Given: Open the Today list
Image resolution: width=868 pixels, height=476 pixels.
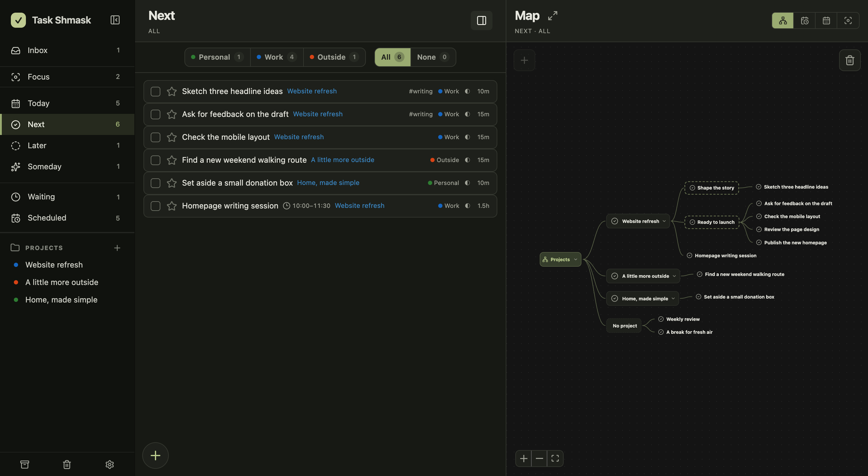Looking at the screenshot, I should pos(67,103).
